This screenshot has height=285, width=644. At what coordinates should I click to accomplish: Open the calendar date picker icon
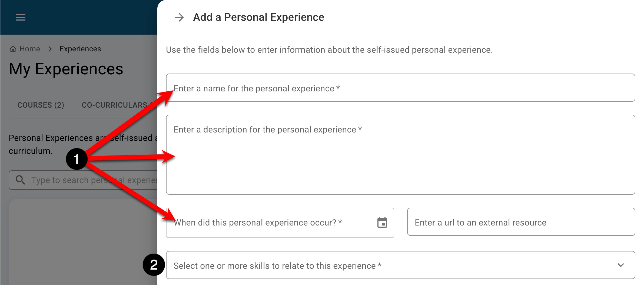382,223
